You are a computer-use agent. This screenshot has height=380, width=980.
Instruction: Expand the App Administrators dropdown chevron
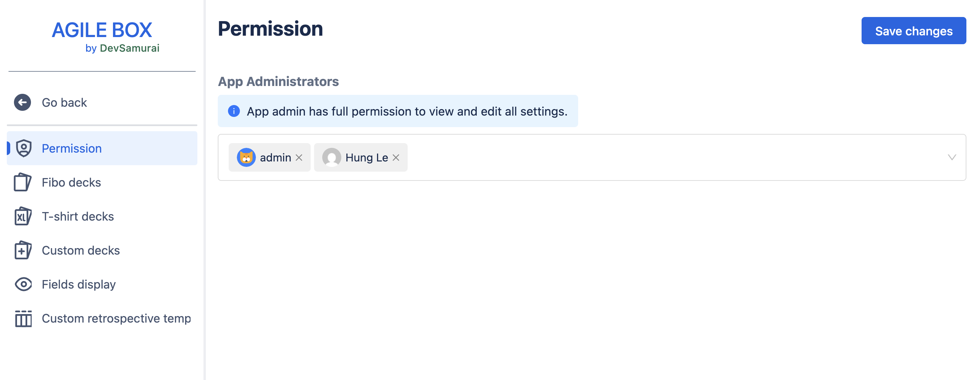click(x=952, y=157)
